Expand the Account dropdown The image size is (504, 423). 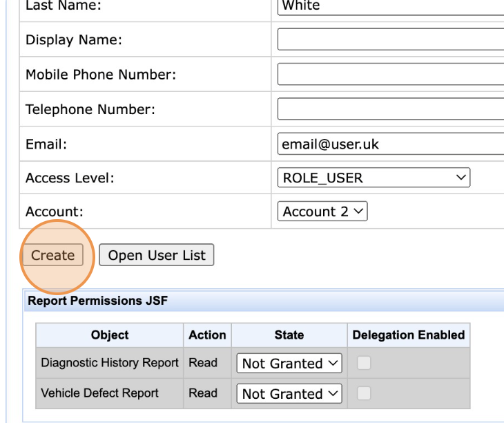[x=322, y=211]
